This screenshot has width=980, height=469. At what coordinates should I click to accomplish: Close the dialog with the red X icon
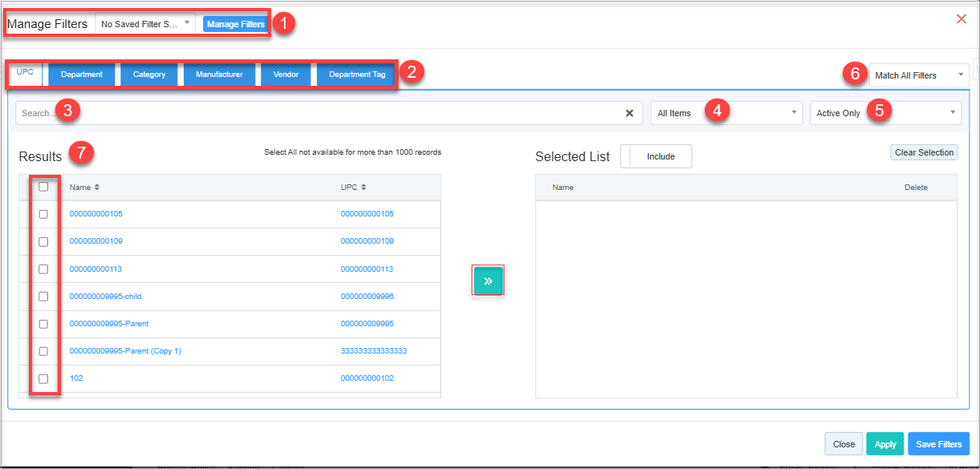961,19
